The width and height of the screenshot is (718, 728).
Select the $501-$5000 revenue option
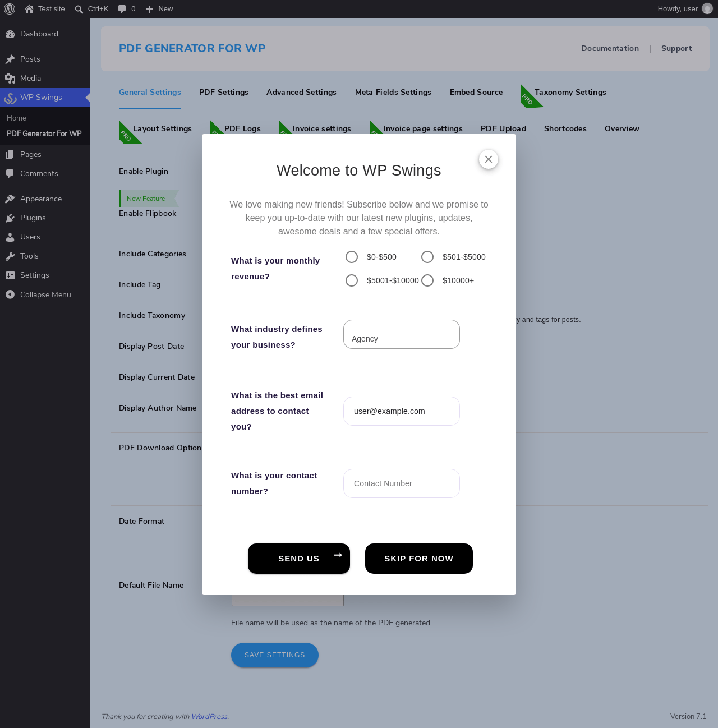point(427,257)
